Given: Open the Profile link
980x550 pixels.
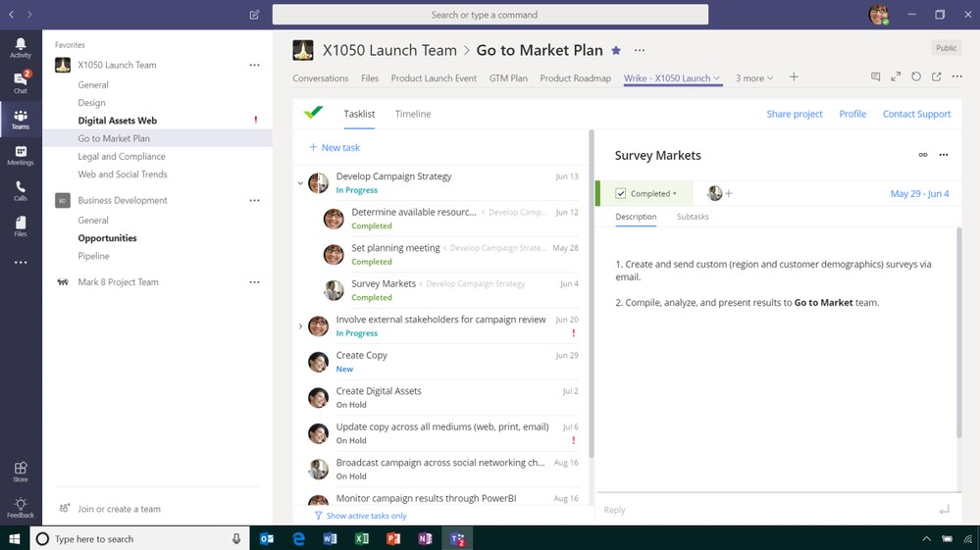Looking at the screenshot, I should click(852, 114).
